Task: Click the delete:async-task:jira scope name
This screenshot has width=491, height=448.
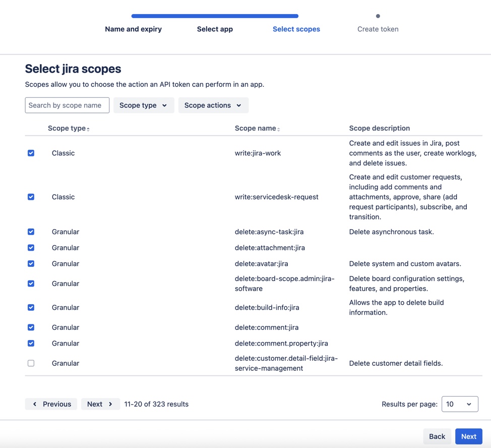Action: click(x=269, y=232)
